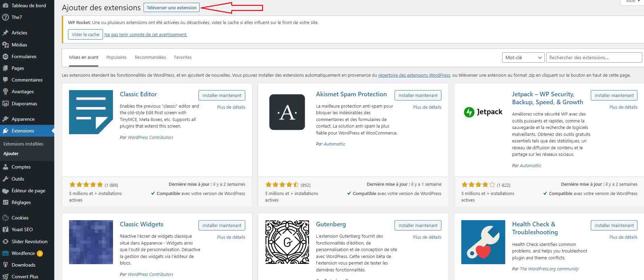Open the Apparence paintbrush icon

tap(5, 119)
